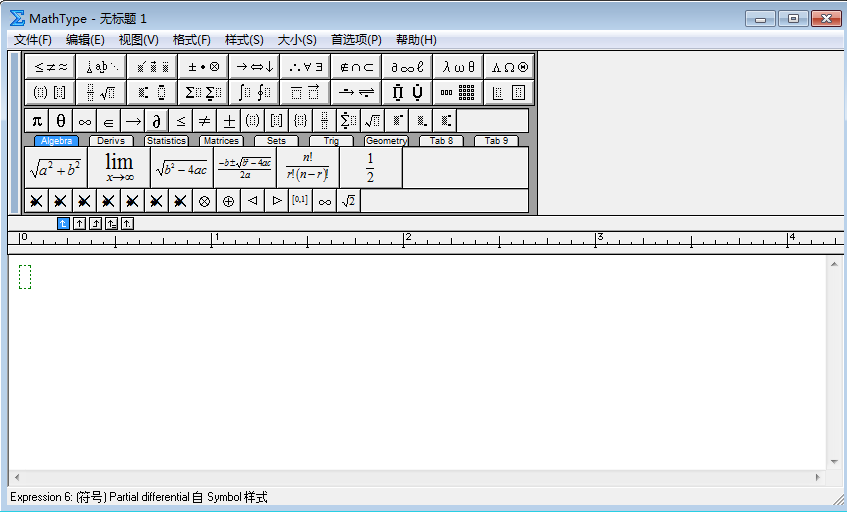Expand the arrow symbols palette (→⇔↓)
Screen dimensions: 847x512
pos(254,67)
